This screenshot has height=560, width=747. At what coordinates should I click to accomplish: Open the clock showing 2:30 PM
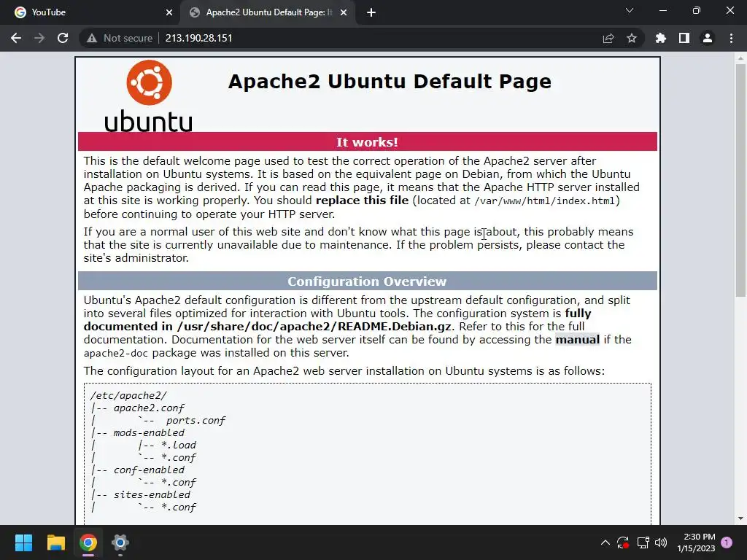pyautogui.click(x=696, y=542)
